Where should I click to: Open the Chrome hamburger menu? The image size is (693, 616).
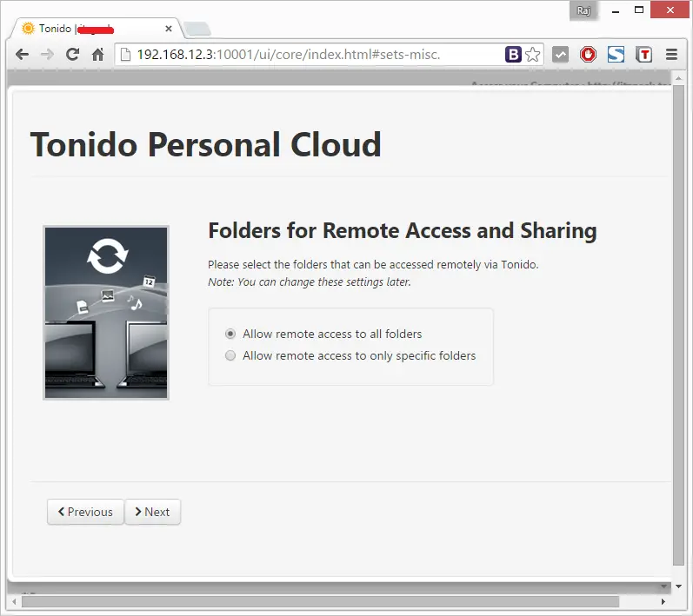click(x=672, y=55)
